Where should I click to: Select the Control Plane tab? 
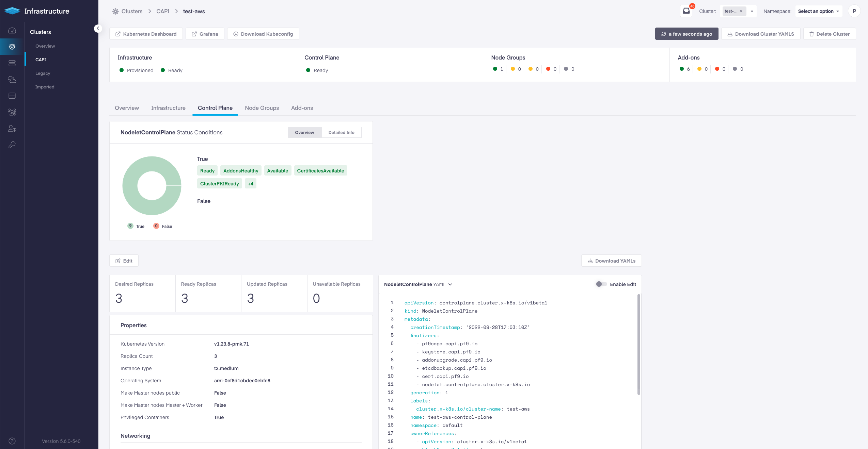(x=215, y=108)
